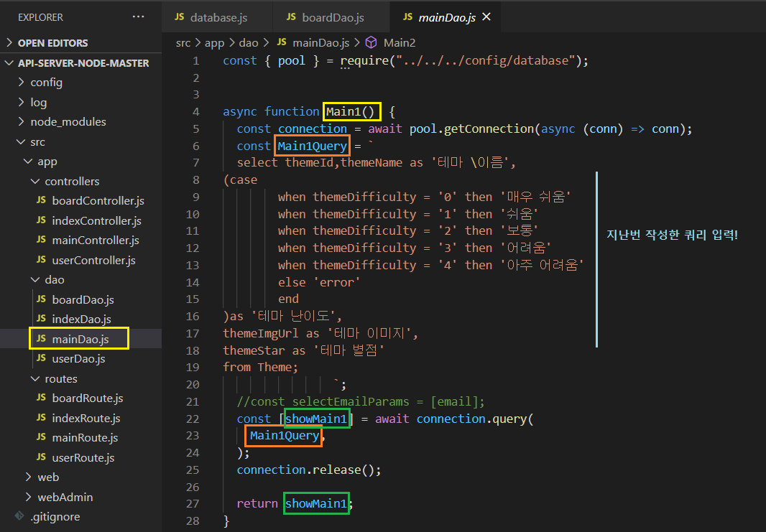Screen dimensions: 766x532
Task: Click the JS icon beside boardController.js
Action: [41, 200]
